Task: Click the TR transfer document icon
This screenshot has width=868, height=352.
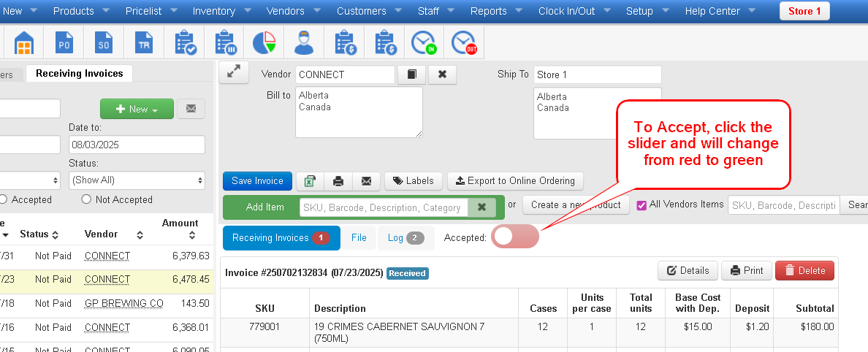Action: [144, 44]
